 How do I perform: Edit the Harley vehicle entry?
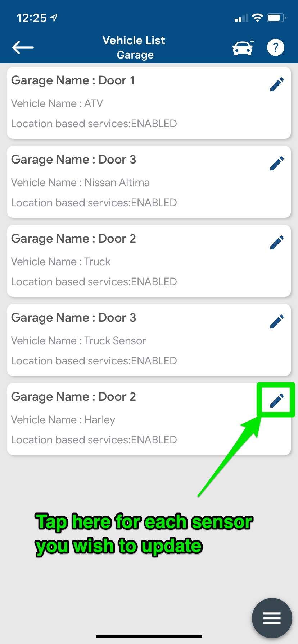coord(277,401)
